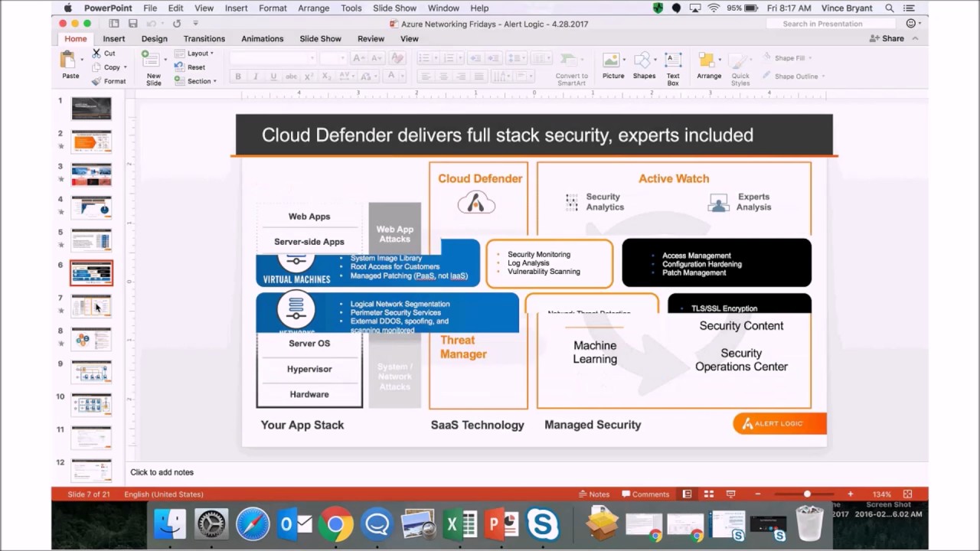Insert a New Slide

click(x=153, y=67)
